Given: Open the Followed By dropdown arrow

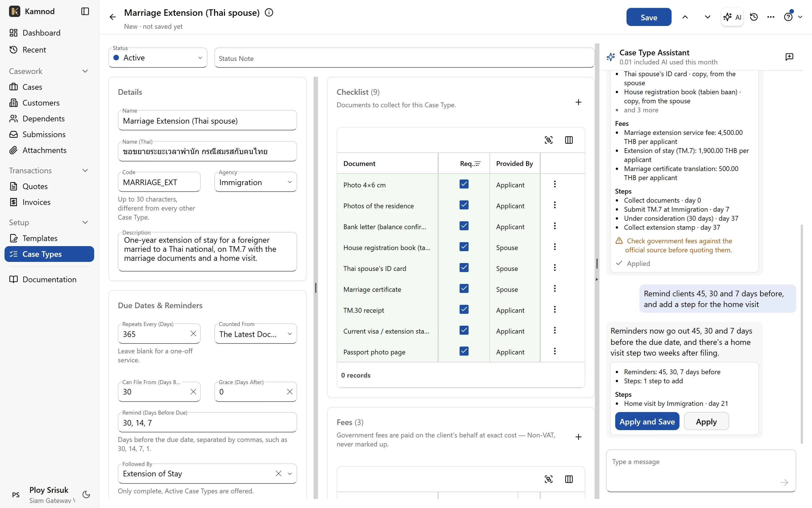Looking at the screenshot, I should [290, 474].
